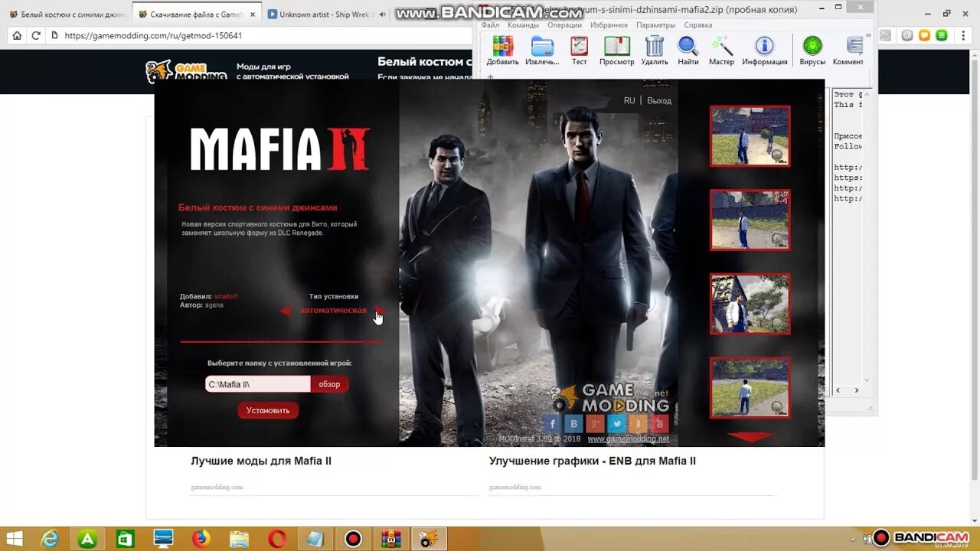Screen dimensions: 980x551
Task: Open the www.gamemodding.net link
Action: click(x=628, y=439)
